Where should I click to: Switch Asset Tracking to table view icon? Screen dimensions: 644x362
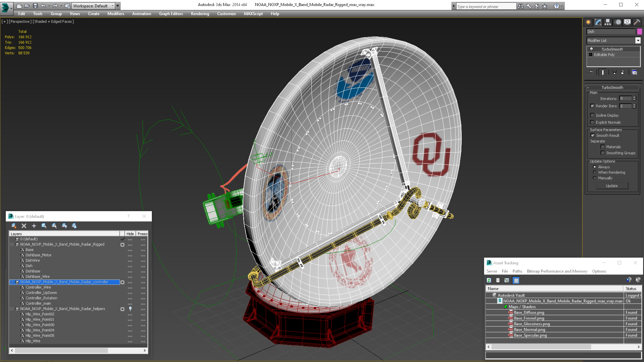tap(516, 280)
